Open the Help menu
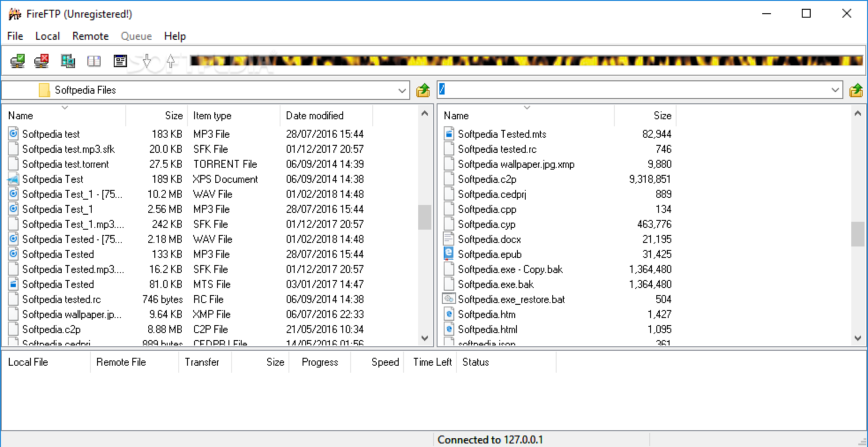This screenshot has width=868, height=447. 174,36
